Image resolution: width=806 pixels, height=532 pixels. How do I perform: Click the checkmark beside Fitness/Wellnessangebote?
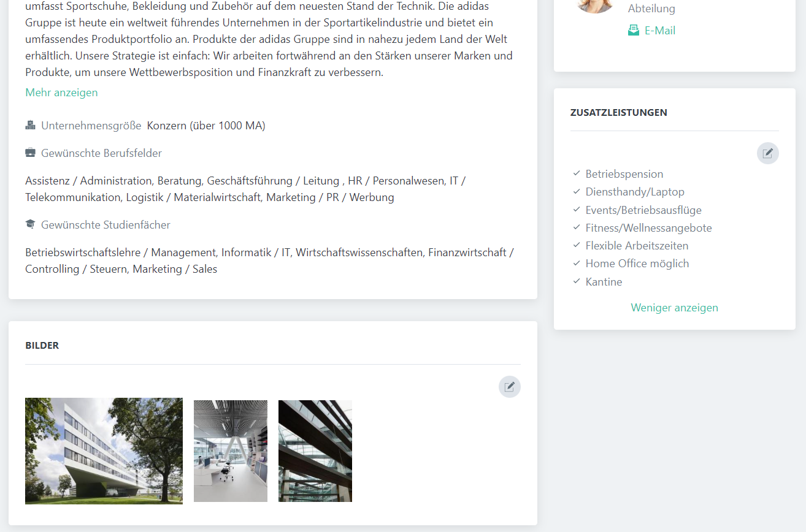pyautogui.click(x=577, y=227)
